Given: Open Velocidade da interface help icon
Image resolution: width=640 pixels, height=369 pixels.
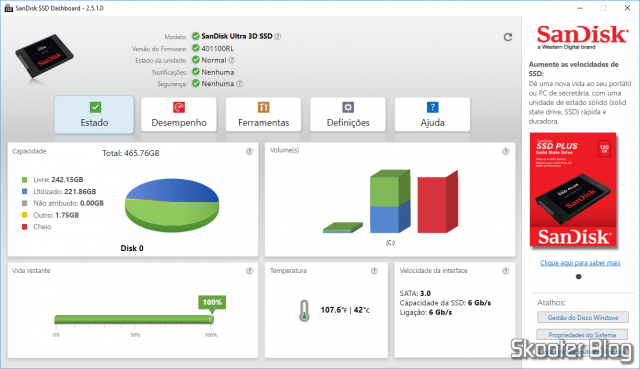Looking at the screenshot, I should [x=505, y=271].
